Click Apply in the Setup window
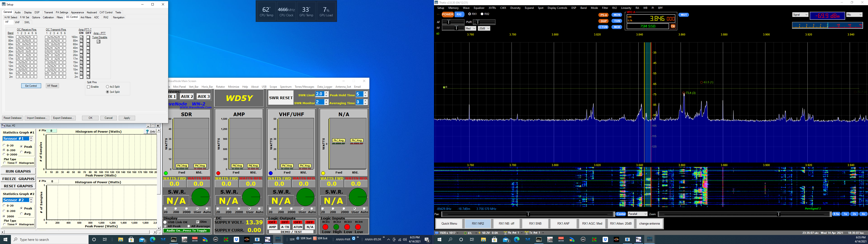This screenshot has height=244, width=868. click(x=127, y=118)
